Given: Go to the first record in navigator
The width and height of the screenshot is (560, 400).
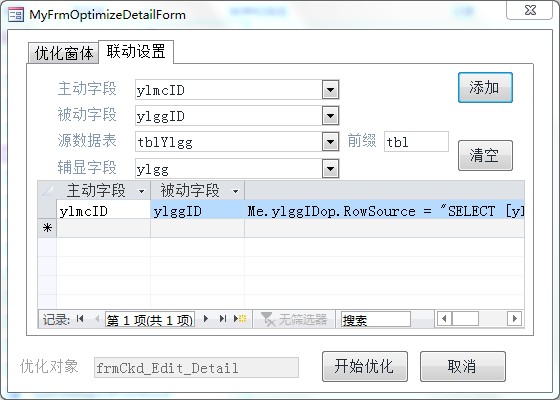Looking at the screenshot, I should [x=80, y=319].
